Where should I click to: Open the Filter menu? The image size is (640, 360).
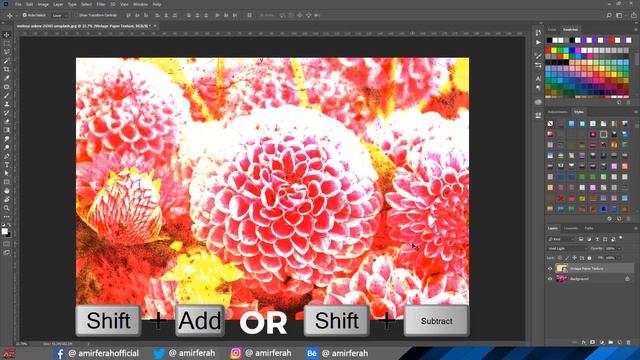pos(101,4)
